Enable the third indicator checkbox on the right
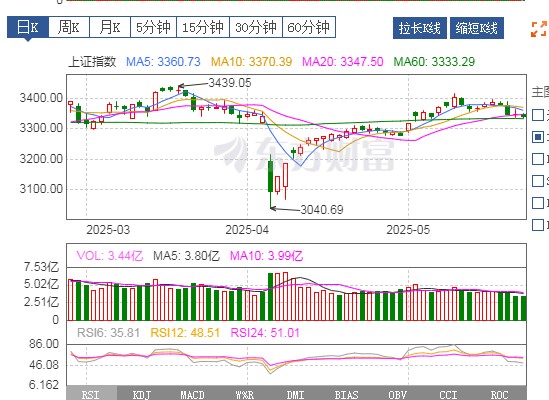Image resolution: width=549 pixels, height=400 pixels. 538,159
